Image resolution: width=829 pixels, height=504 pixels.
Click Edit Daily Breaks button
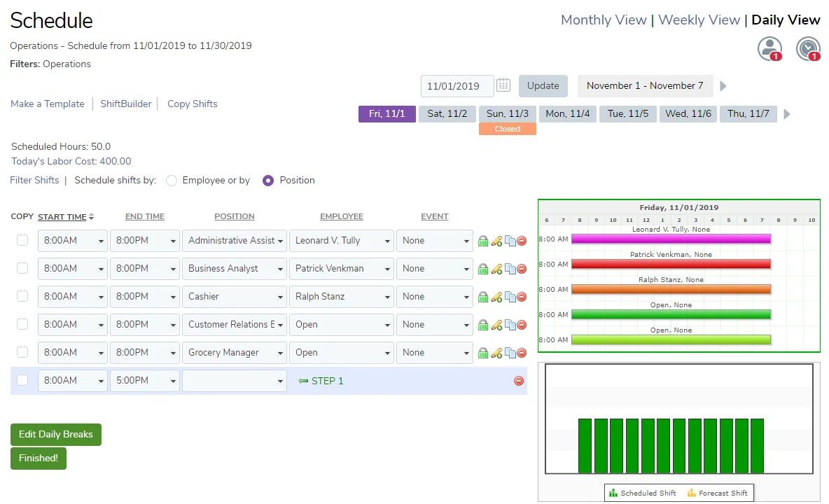coord(55,434)
